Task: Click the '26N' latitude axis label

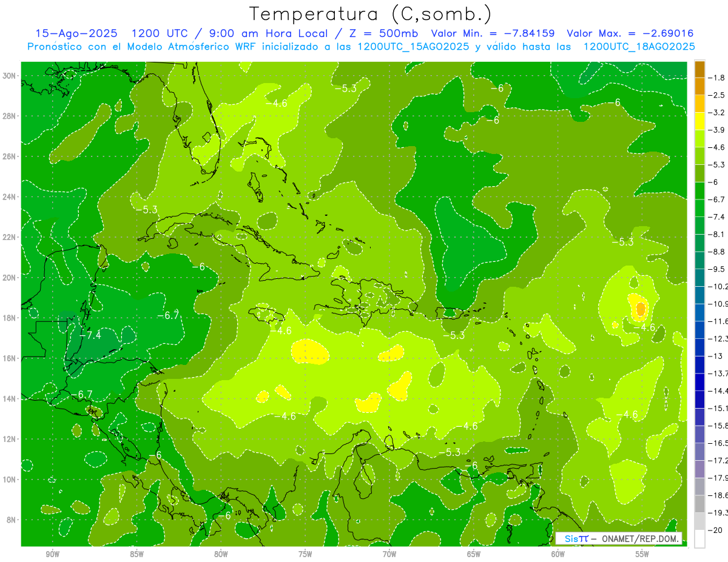Action: coord(10,156)
